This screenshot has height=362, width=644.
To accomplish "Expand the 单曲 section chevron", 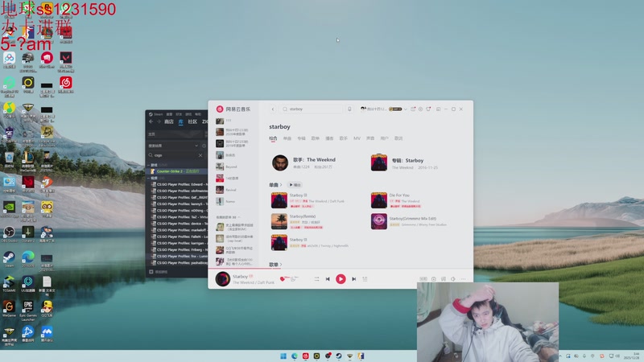I will pos(281,185).
